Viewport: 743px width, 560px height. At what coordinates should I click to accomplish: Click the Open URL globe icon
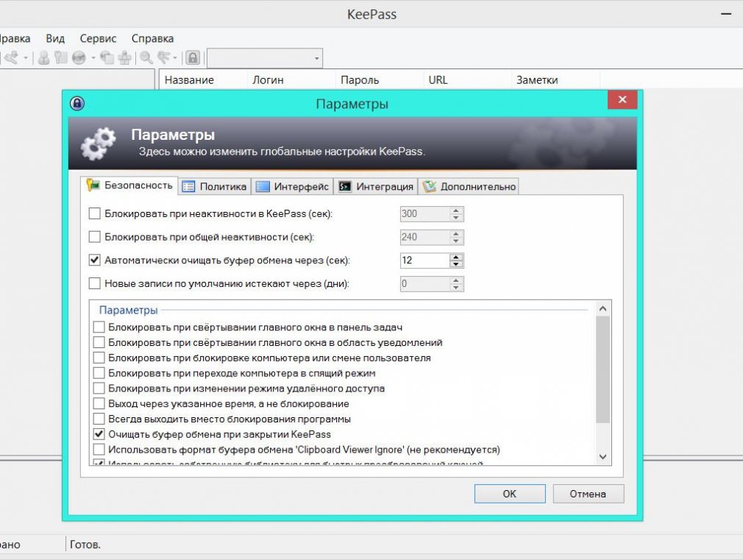pyautogui.click(x=79, y=58)
